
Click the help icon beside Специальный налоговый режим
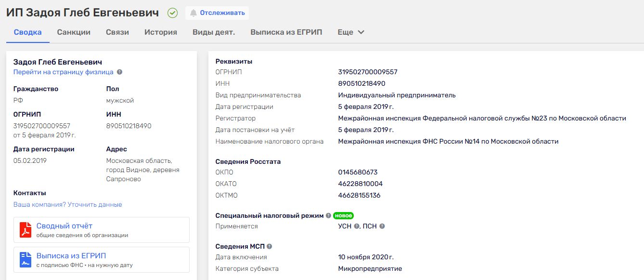[328, 216]
